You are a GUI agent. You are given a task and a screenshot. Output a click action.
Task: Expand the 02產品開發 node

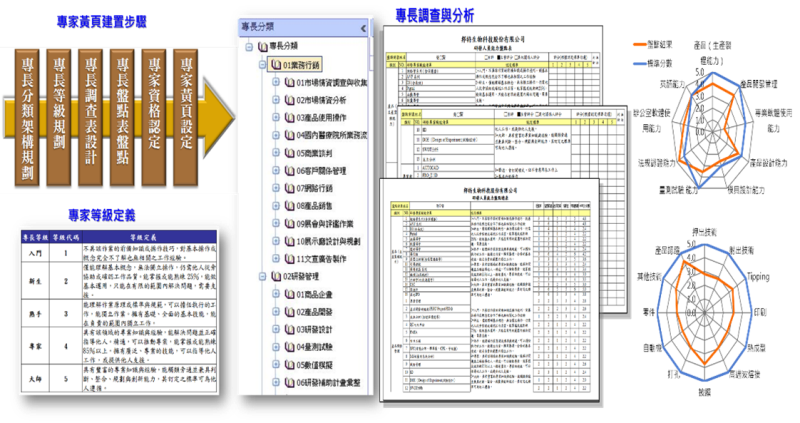(x=276, y=312)
